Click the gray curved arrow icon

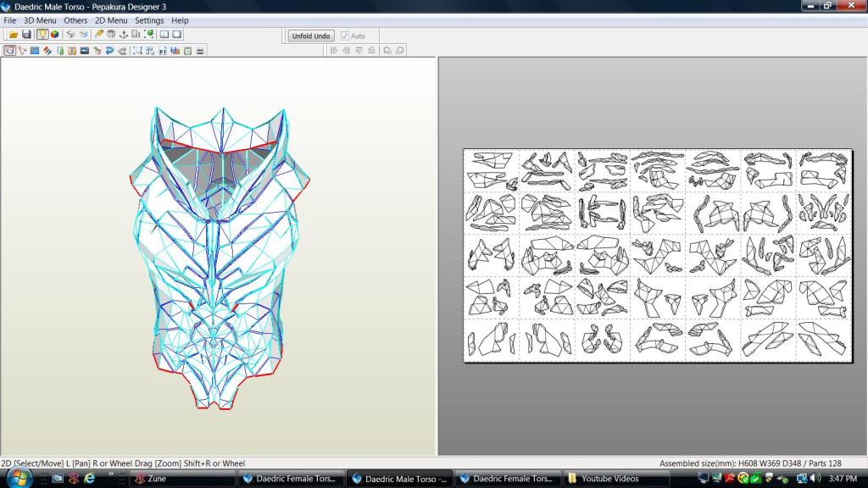pos(122,51)
